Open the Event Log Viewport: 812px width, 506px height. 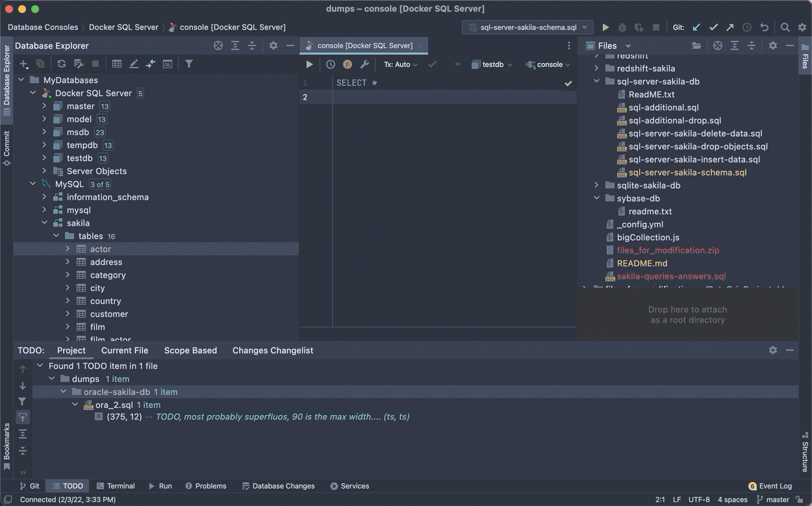pyautogui.click(x=770, y=486)
